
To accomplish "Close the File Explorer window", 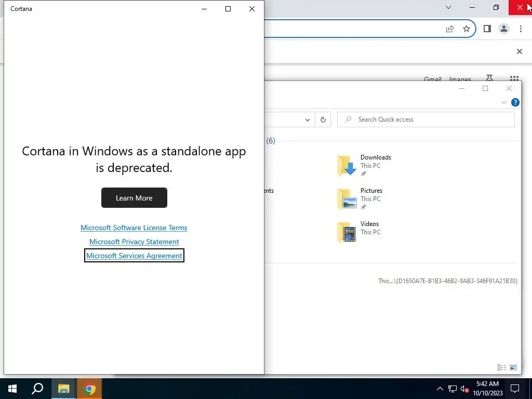I will pyautogui.click(x=509, y=88).
